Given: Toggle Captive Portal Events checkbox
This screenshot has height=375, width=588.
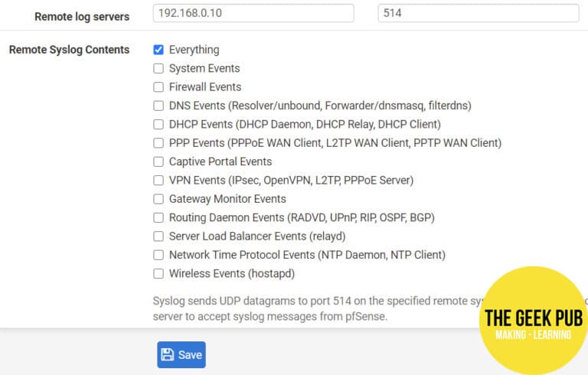Looking at the screenshot, I should [158, 161].
